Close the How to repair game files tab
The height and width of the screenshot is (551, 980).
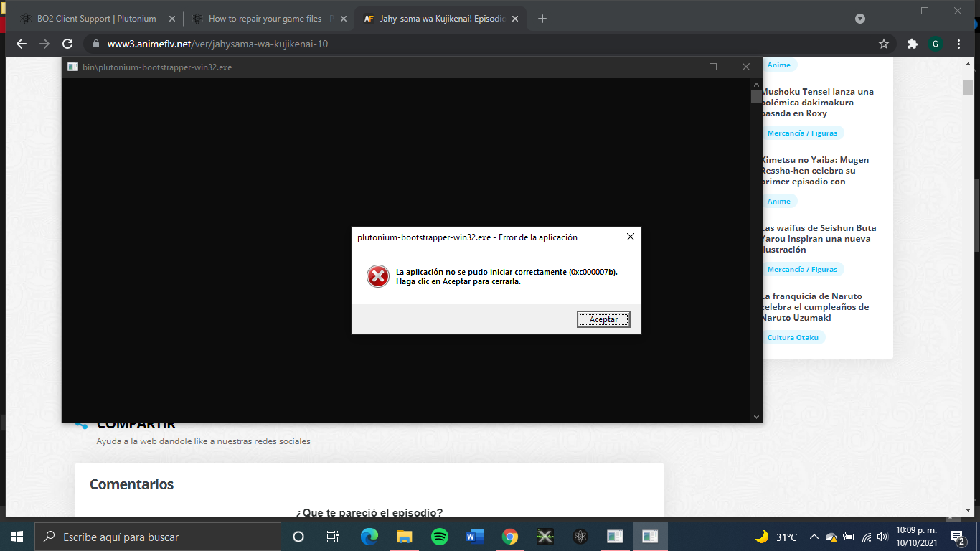click(343, 19)
